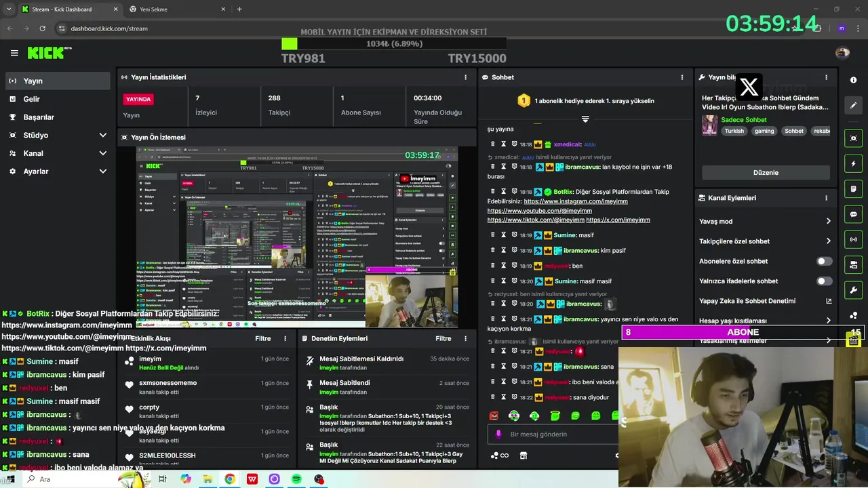Open Takipçilere özel sohbet settings

pyautogui.click(x=765, y=241)
